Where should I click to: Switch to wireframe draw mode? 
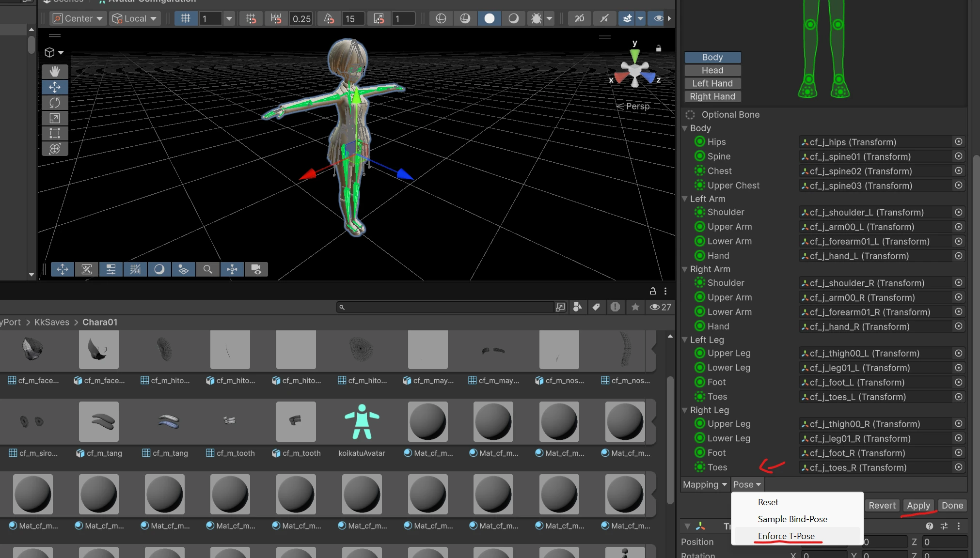[441, 18]
